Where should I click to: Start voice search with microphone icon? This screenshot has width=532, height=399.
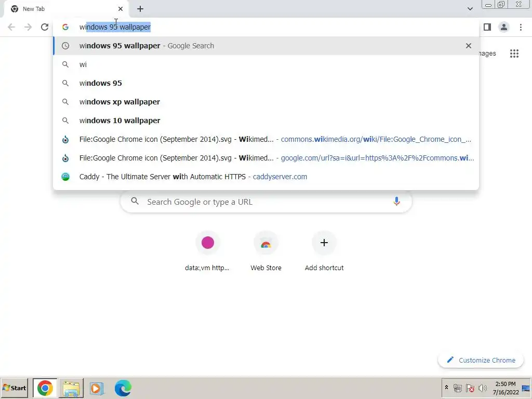coord(396,202)
